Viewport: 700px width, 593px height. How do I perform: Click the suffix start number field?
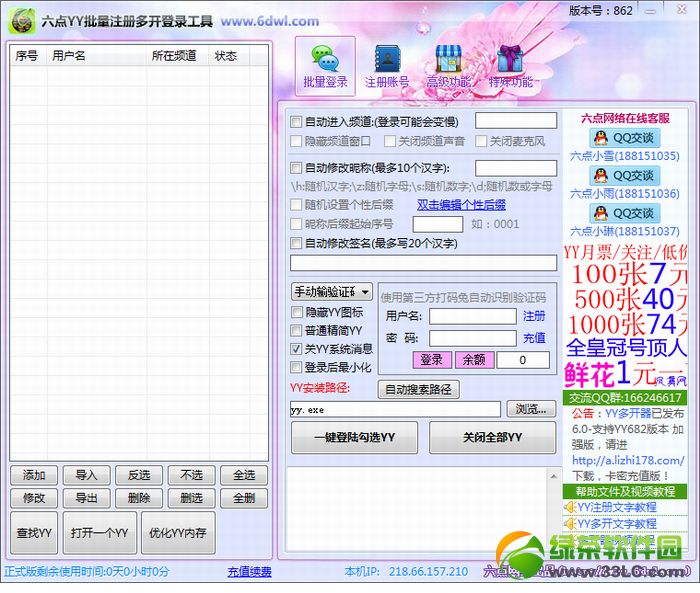click(x=438, y=224)
